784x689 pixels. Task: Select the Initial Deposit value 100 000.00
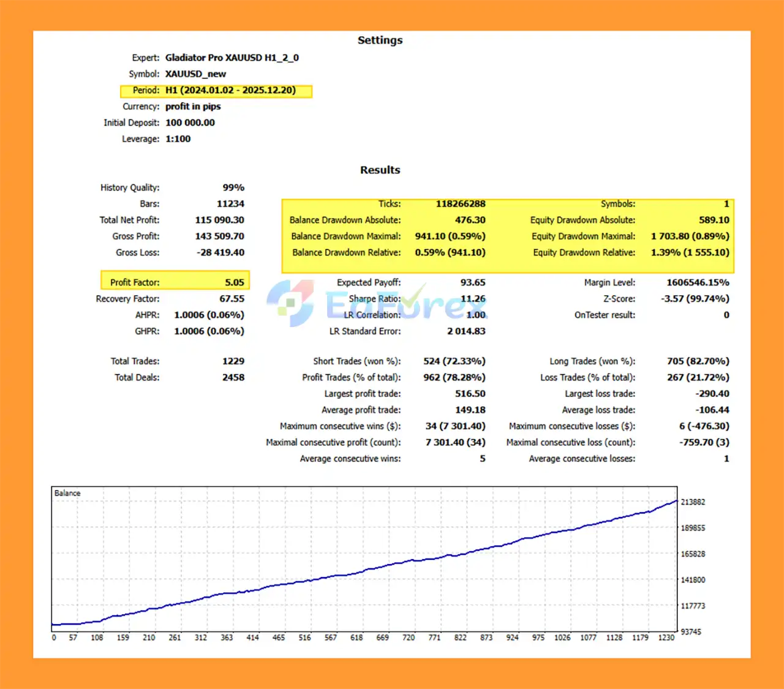click(x=190, y=122)
